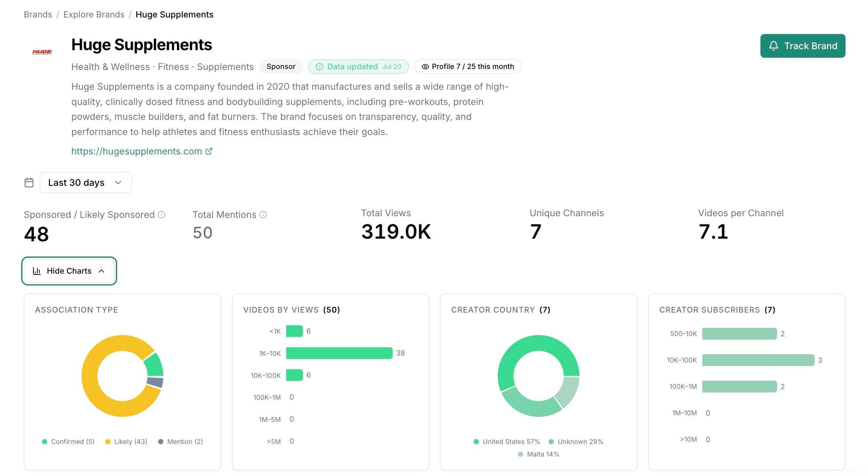The width and height of the screenshot is (868, 476).
Task: Click the ASSOCIATION TYPE chart title
Action: click(77, 310)
